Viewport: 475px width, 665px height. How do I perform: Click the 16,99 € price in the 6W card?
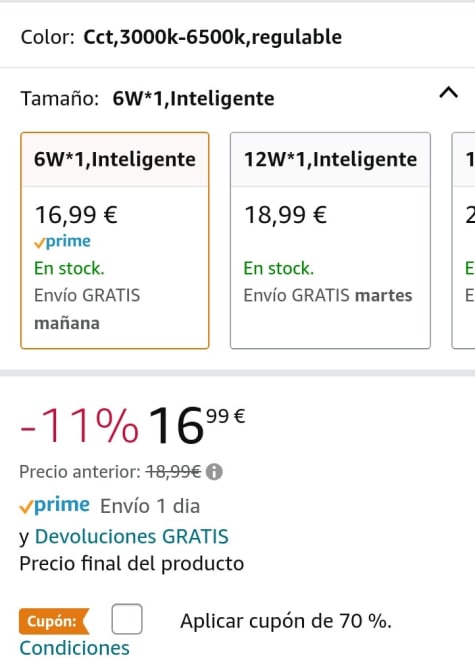tap(76, 214)
